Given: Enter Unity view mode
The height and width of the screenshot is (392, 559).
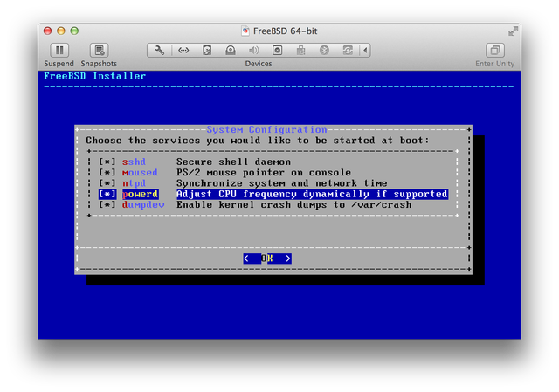Looking at the screenshot, I should coord(495,51).
